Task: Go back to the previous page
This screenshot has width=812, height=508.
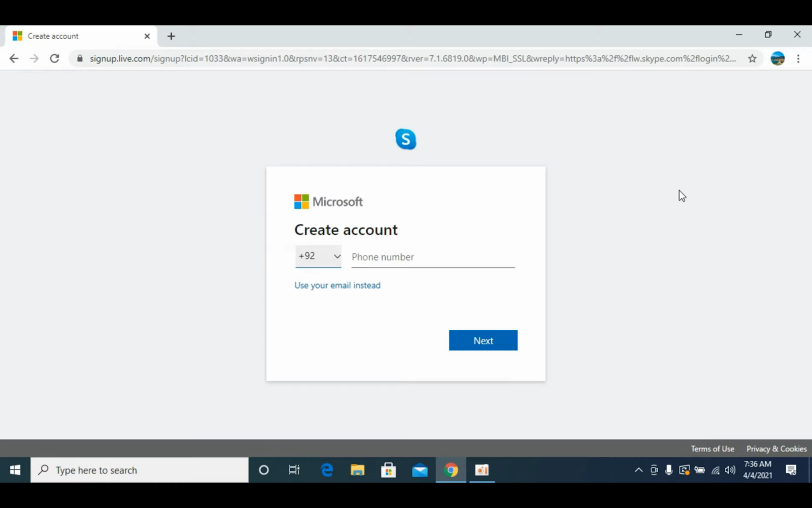Action: tap(14, 58)
